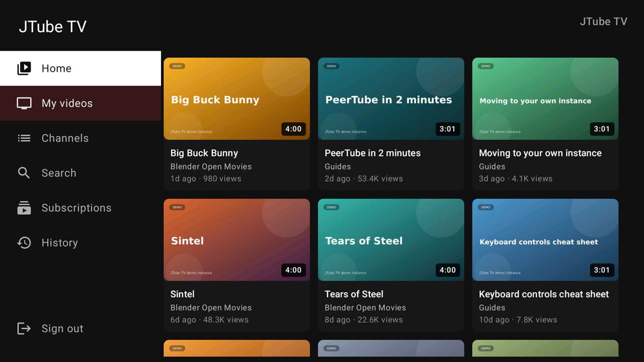
Task: Click the Sign out arrow icon
Action: pos(24,328)
